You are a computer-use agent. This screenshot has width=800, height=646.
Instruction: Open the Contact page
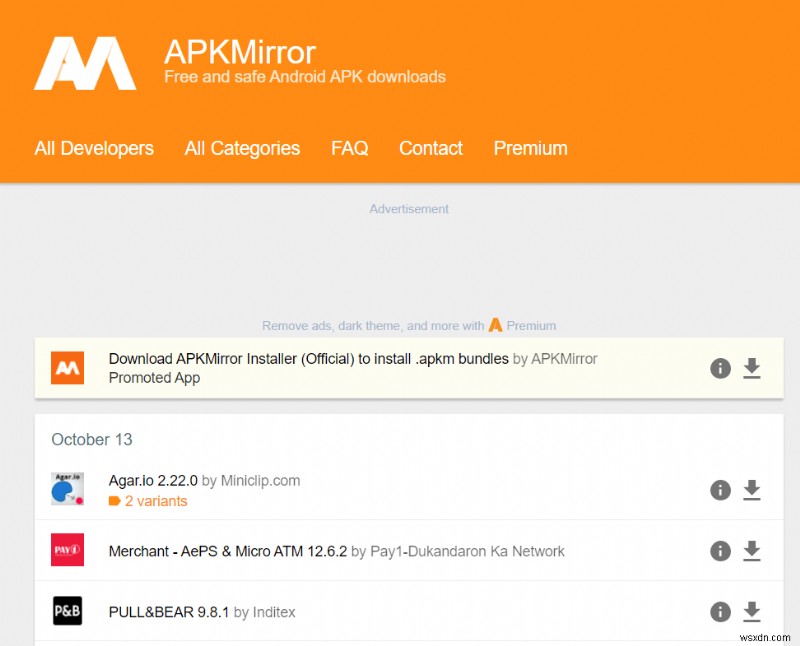(x=430, y=148)
